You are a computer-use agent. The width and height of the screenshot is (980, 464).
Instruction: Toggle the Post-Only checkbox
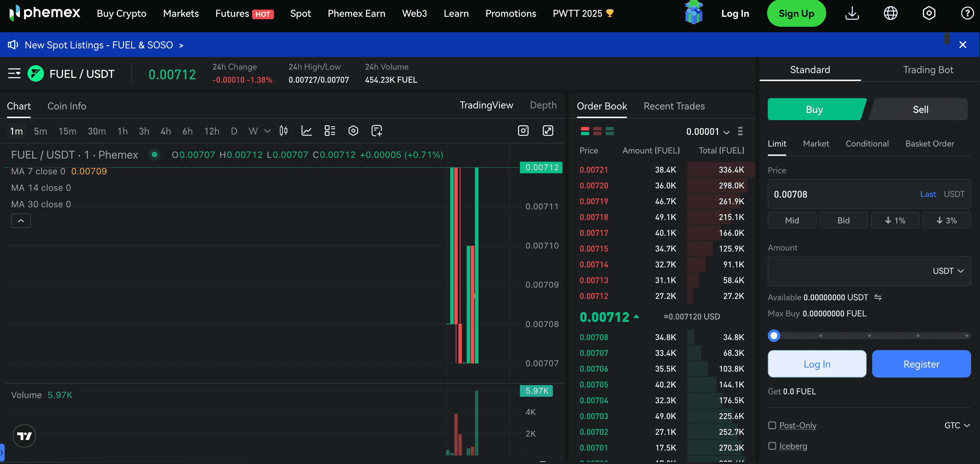coord(772,425)
